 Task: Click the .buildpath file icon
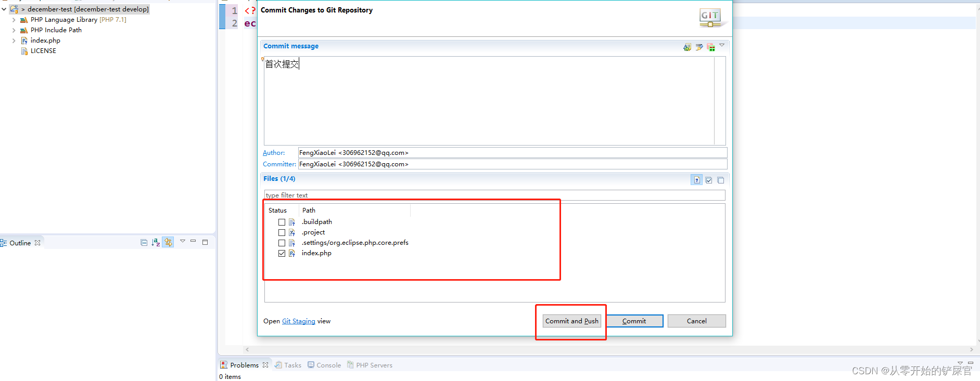coord(292,222)
